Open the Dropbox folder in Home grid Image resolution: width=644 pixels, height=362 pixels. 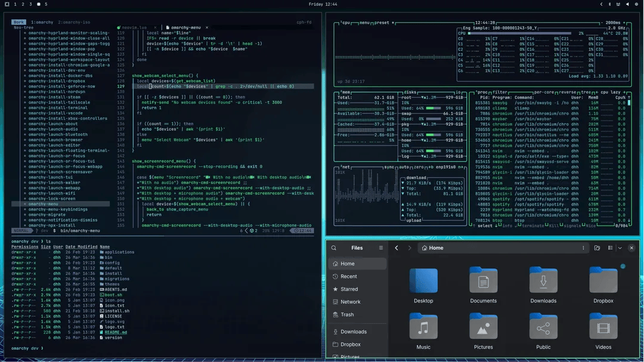[x=603, y=286]
